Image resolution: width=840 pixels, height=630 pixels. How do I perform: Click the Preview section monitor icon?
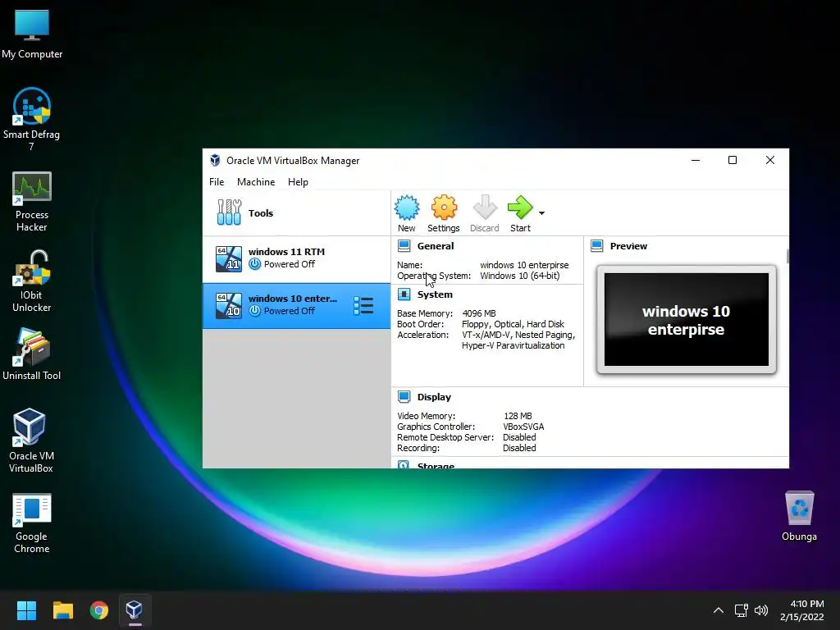597,246
